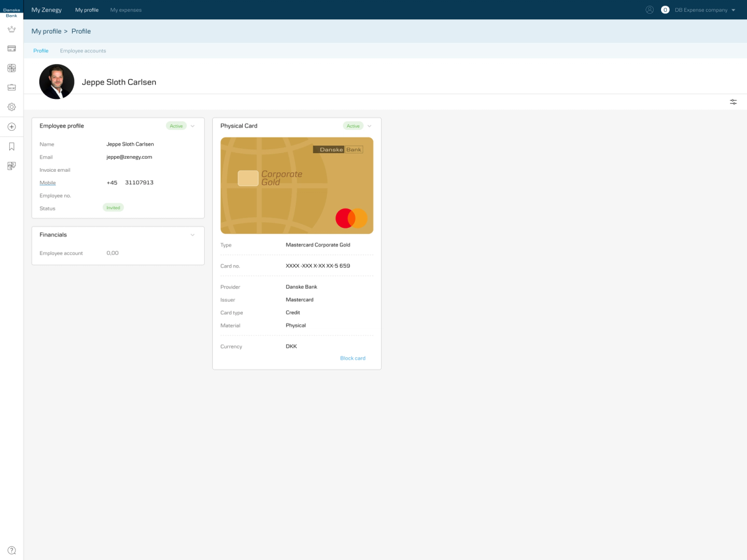The height and width of the screenshot is (560, 747).
Task: Collapse the Physical Card panel chevron
Action: pyautogui.click(x=369, y=126)
